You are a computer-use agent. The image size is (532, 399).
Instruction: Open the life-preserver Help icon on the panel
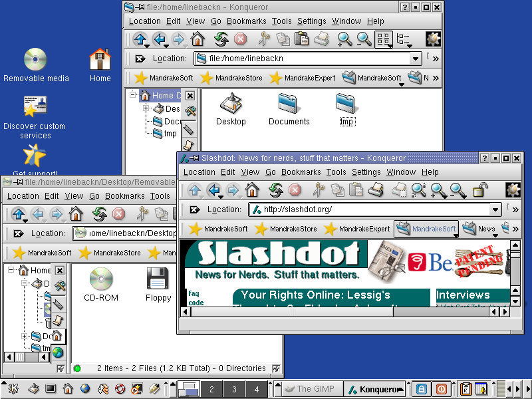(120, 388)
